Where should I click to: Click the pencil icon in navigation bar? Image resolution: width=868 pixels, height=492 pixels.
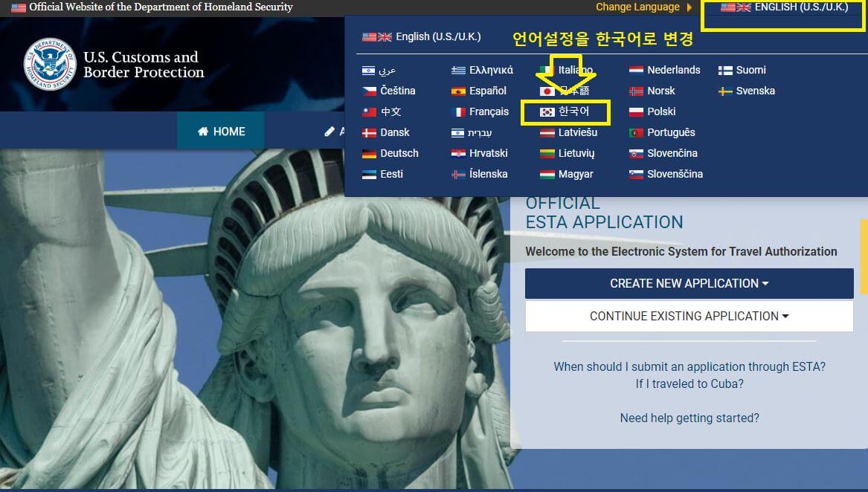click(329, 131)
